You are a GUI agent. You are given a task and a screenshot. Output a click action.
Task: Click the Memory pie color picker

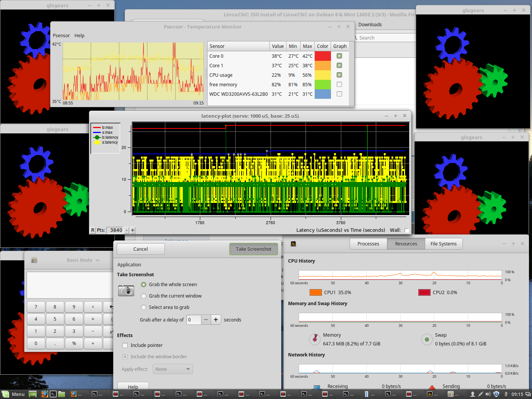tap(315, 339)
